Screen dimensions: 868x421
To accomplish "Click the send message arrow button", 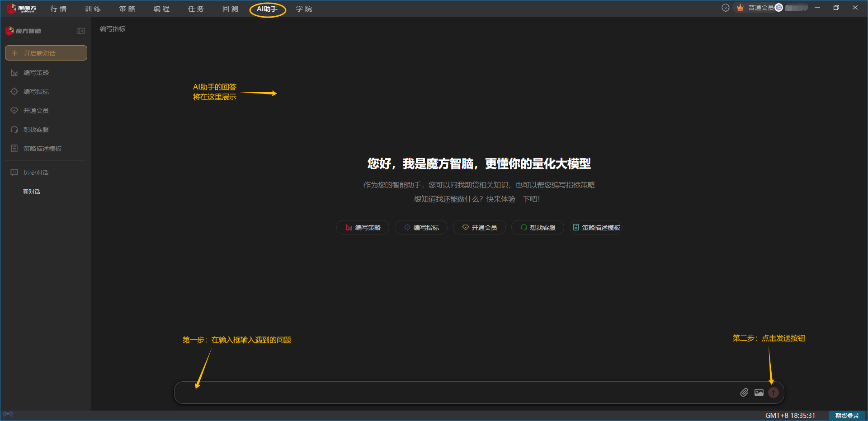I will point(774,393).
